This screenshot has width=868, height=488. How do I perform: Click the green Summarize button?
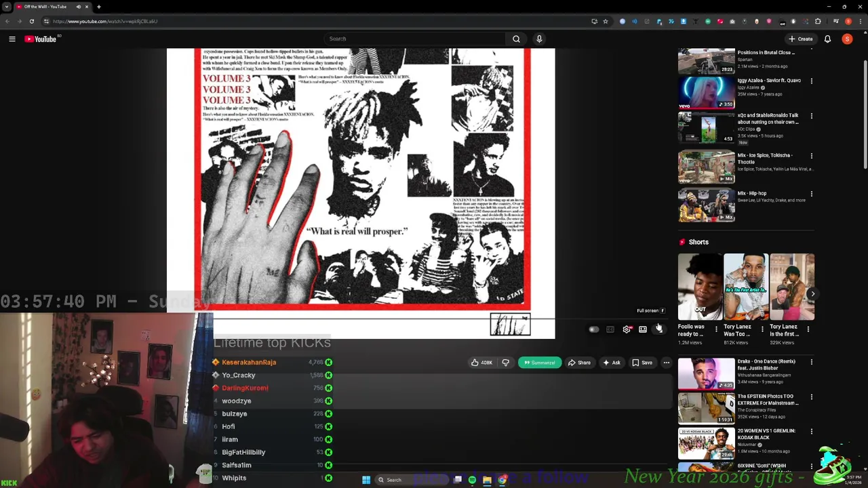coord(540,363)
